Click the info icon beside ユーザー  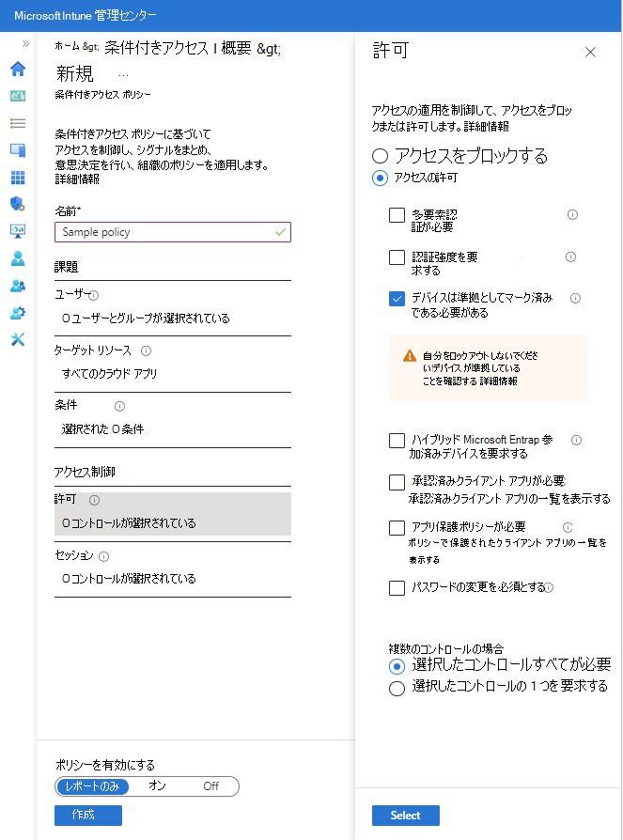pyautogui.click(x=94, y=295)
